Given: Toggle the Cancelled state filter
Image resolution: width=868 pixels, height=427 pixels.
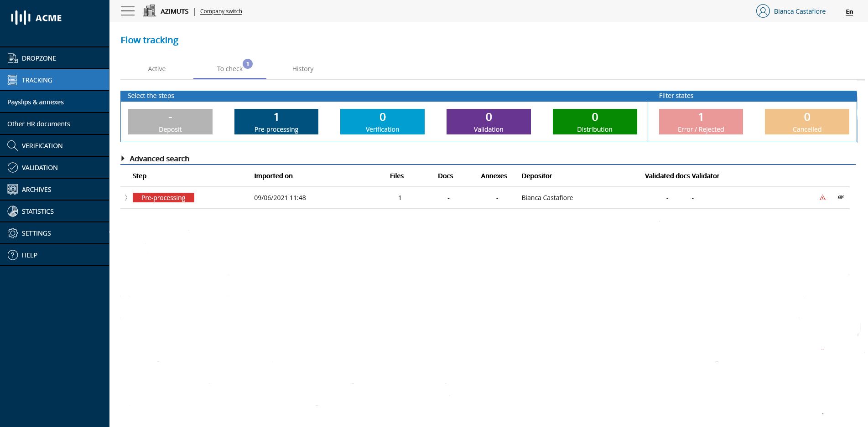Looking at the screenshot, I should point(806,122).
